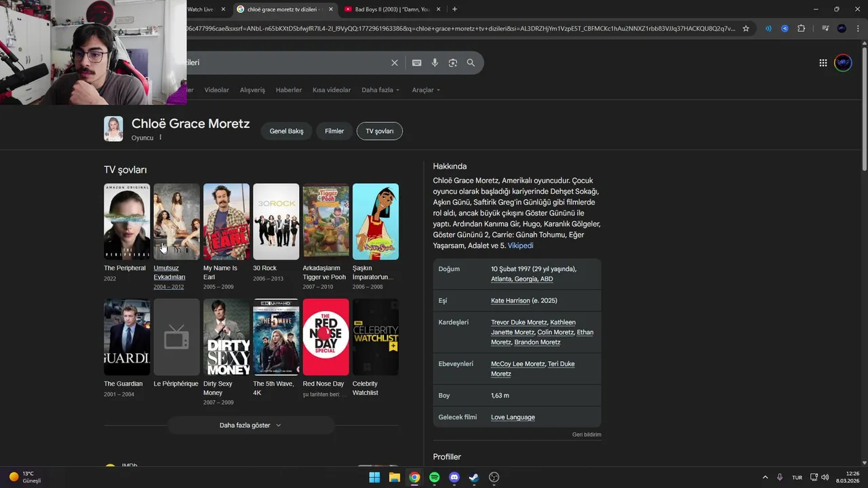The image size is (868, 488).
Task: Open the blue round search extension icon
Action: point(785,28)
